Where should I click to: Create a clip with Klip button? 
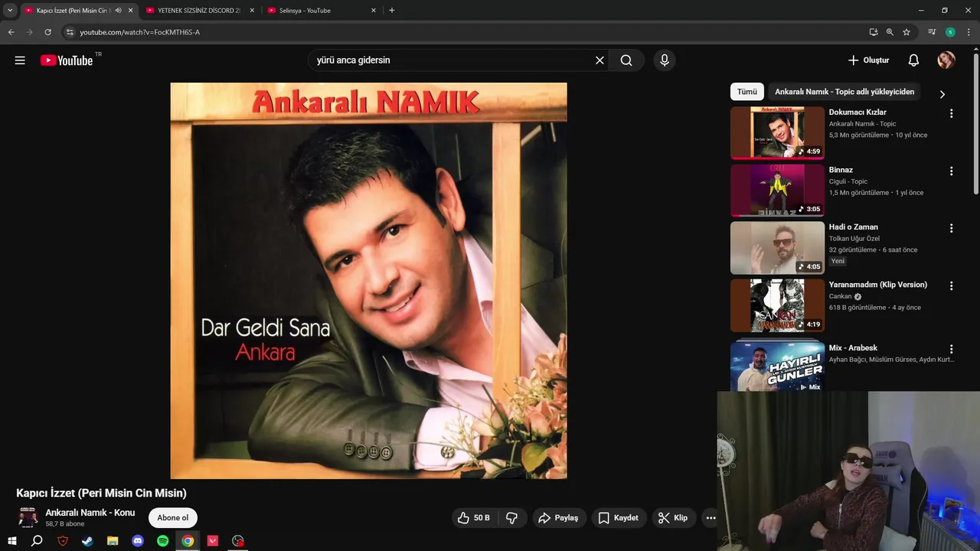coord(673,518)
